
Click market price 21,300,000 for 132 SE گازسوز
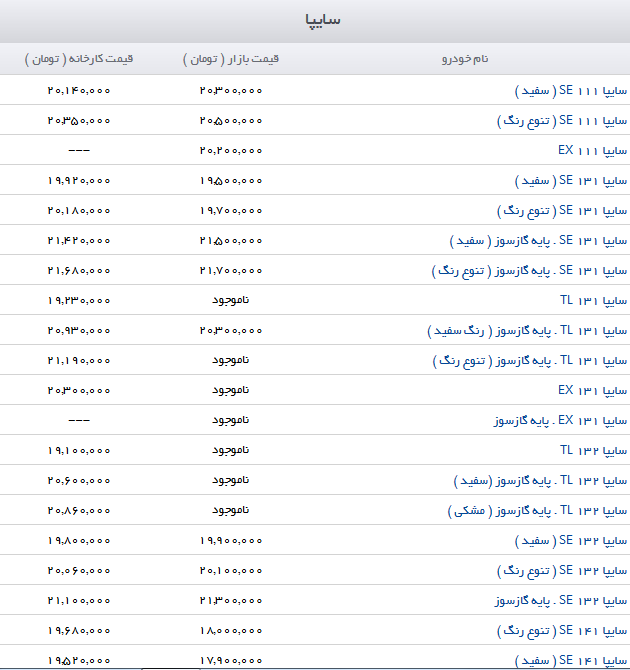click(231, 600)
